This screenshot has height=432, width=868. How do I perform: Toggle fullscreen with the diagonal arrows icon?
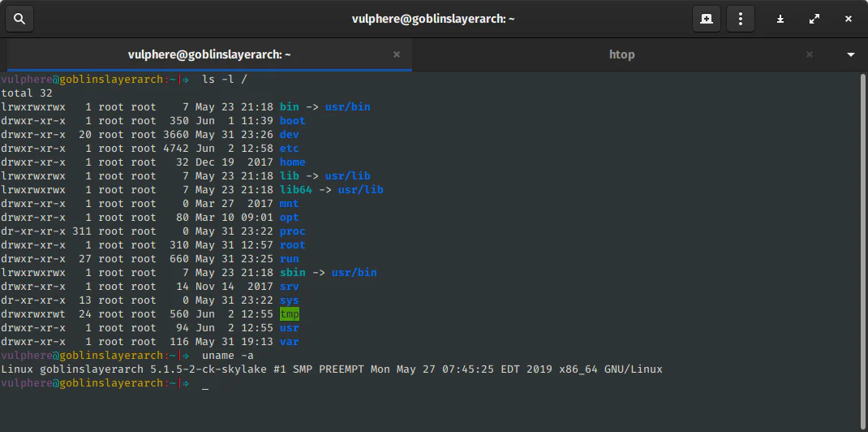tap(814, 19)
